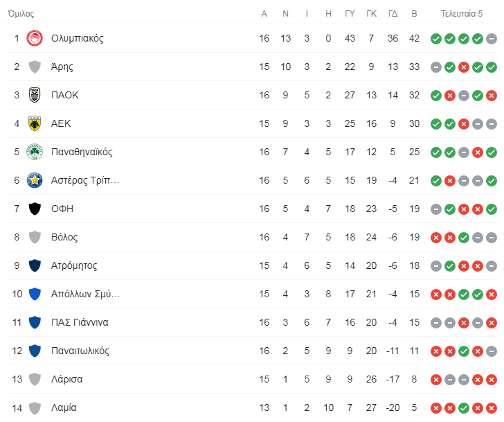
Task: Click the Ολυμπιακός club crest
Action: (x=35, y=38)
